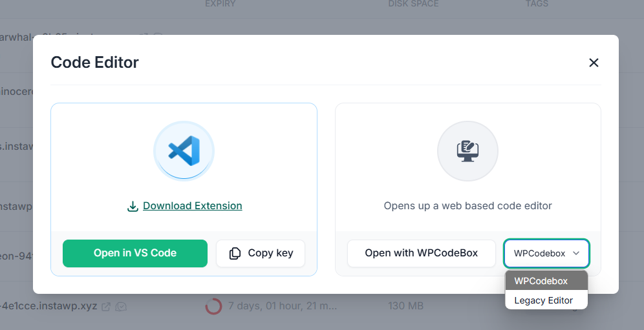Click the 130 MB disk space value

[406, 306]
